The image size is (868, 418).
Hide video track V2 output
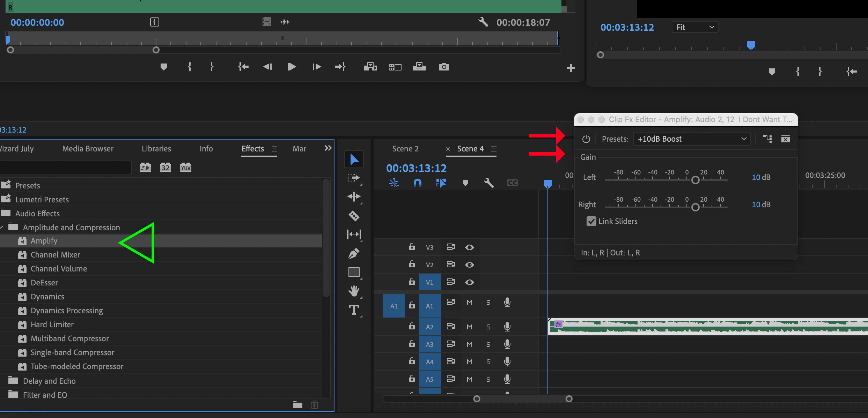point(470,265)
